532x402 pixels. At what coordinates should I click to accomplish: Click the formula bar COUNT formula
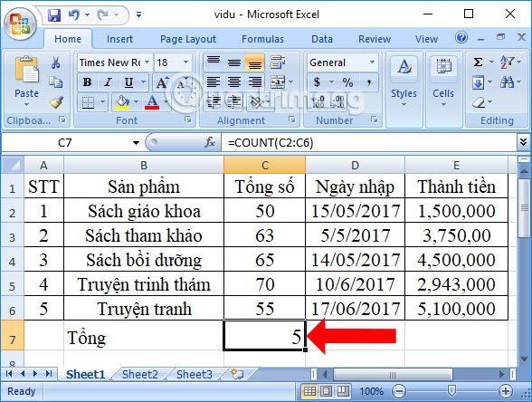tap(271, 143)
